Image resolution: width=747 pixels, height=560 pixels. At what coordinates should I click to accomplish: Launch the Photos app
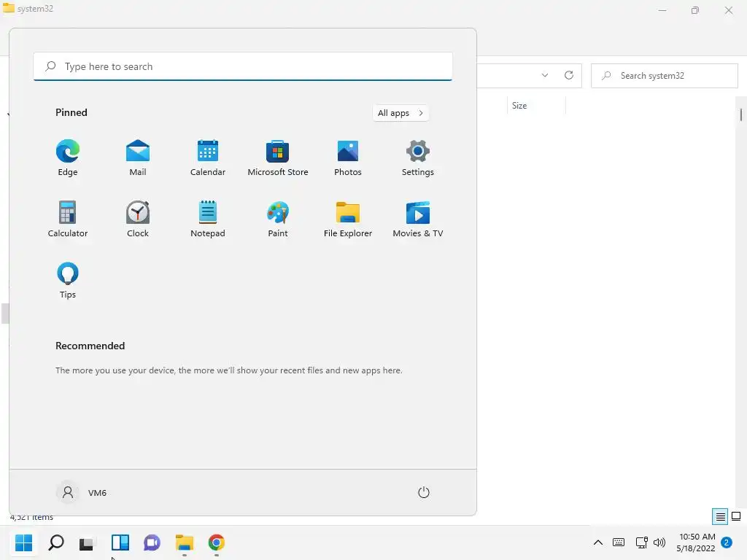tap(348, 158)
